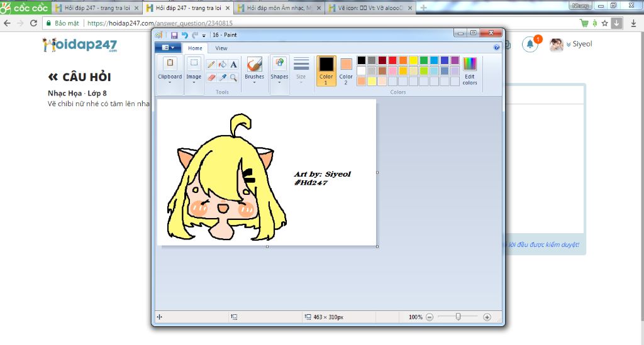Click the Edit colors button
The height and width of the screenshot is (345, 644).
tap(470, 70)
